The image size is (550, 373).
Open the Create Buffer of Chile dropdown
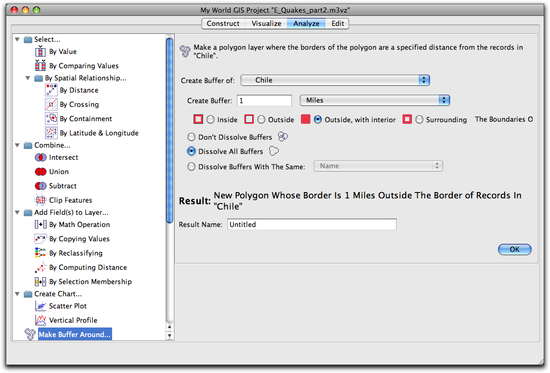[335, 80]
